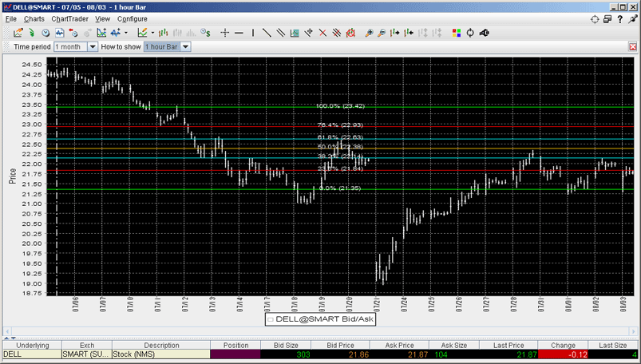The width and height of the screenshot is (641, 364).
Task: Click the target crosshair icon in menu bar
Action: (595, 19)
